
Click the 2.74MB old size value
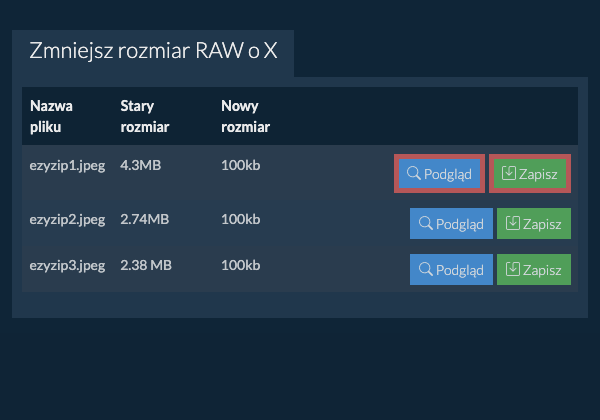pos(144,217)
